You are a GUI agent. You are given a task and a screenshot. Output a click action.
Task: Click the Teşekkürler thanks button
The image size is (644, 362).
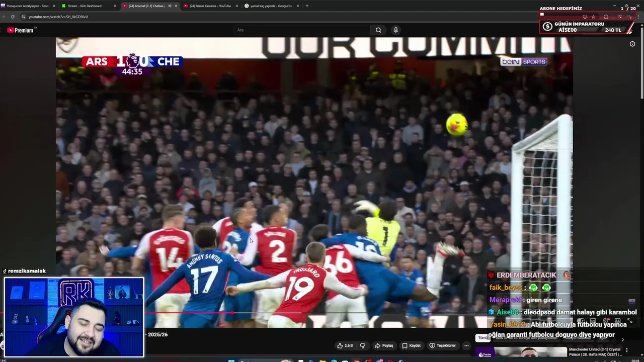click(x=443, y=346)
